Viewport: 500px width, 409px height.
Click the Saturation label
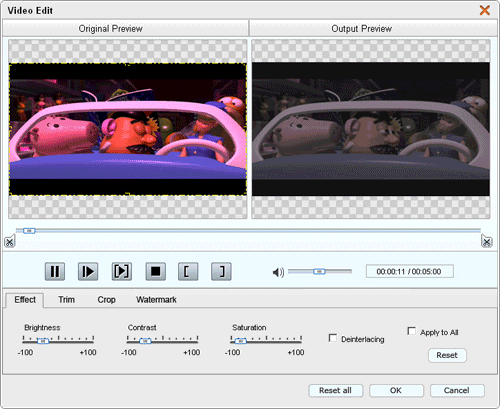click(249, 328)
